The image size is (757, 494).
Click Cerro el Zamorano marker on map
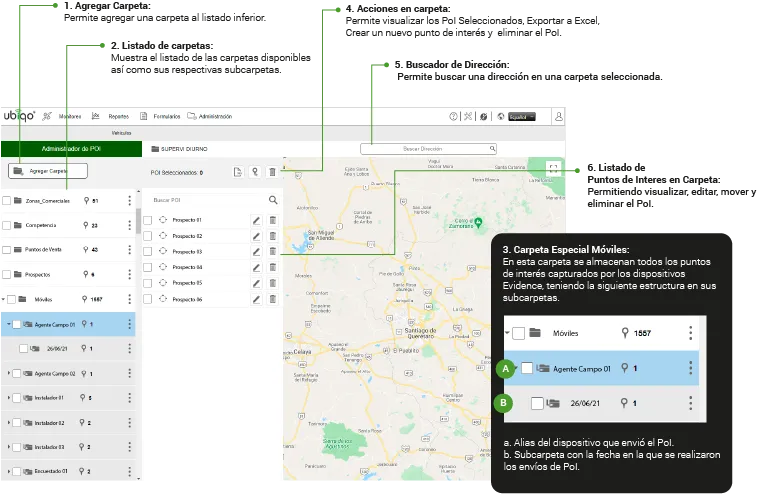click(478, 222)
